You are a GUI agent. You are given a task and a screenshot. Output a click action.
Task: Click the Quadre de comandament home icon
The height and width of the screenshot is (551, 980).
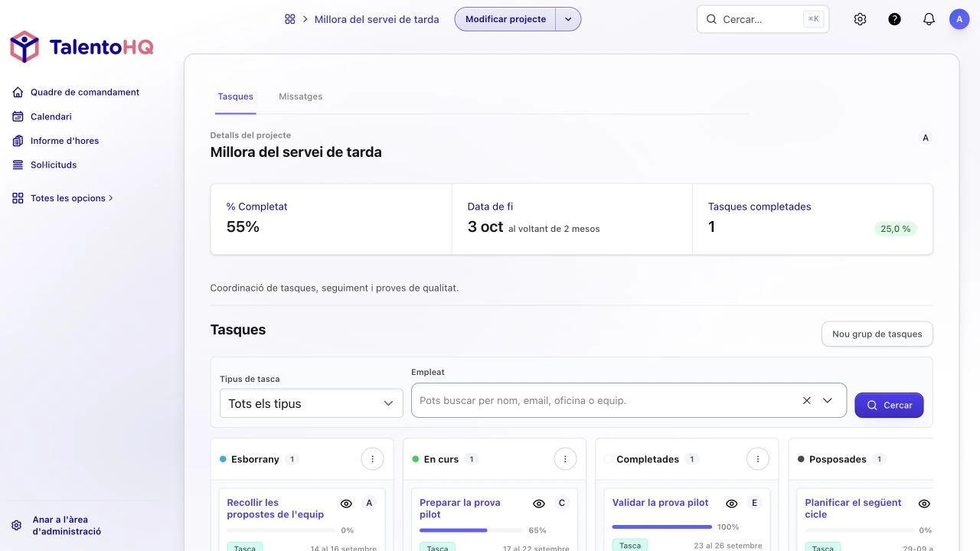click(x=18, y=93)
